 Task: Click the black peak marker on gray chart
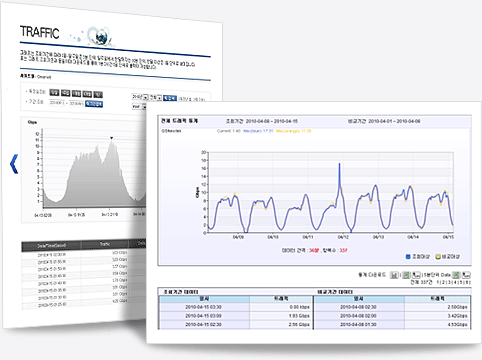112,138
